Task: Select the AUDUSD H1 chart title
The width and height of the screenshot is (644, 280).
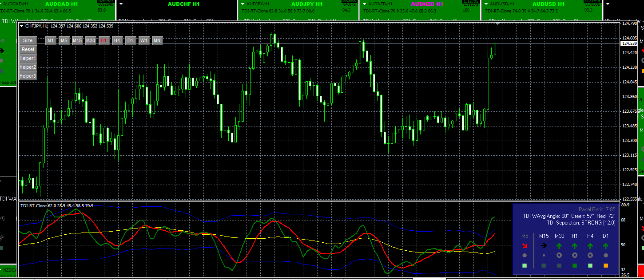Action: (x=549, y=4)
